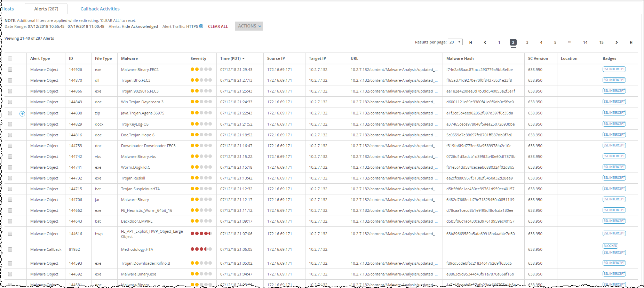Click malware name Backdoor.EMPIRE
The image size is (644, 288).
tap(137, 221)
